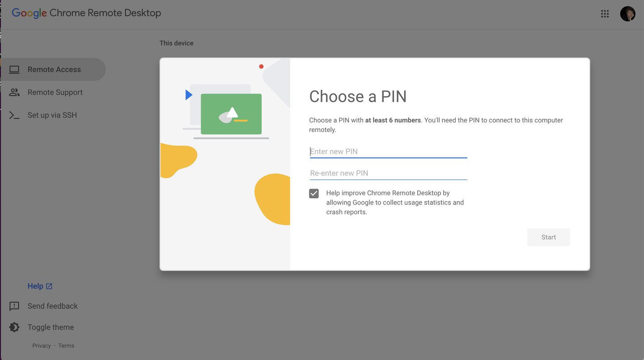
Task: Select Send feedback in the sidebar
Action: (x=53, y=306)
